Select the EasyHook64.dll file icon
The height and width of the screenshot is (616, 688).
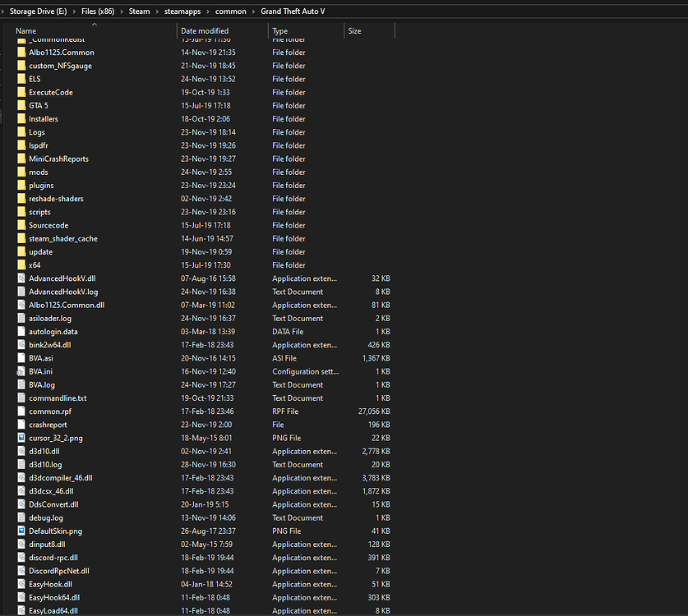(21, 597)
